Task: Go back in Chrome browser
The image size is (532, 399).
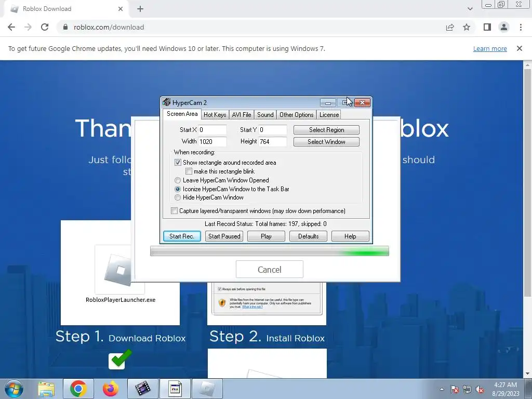Action: [x=11, y=27]
